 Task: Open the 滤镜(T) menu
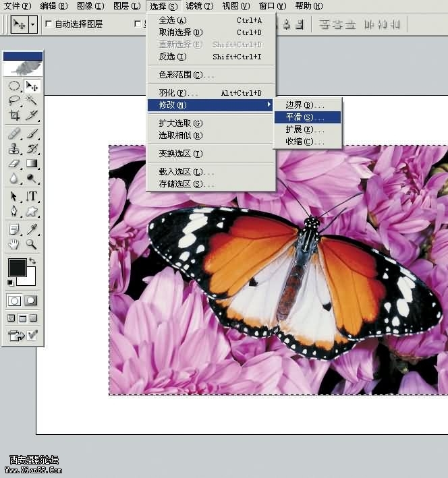[200, 6]
